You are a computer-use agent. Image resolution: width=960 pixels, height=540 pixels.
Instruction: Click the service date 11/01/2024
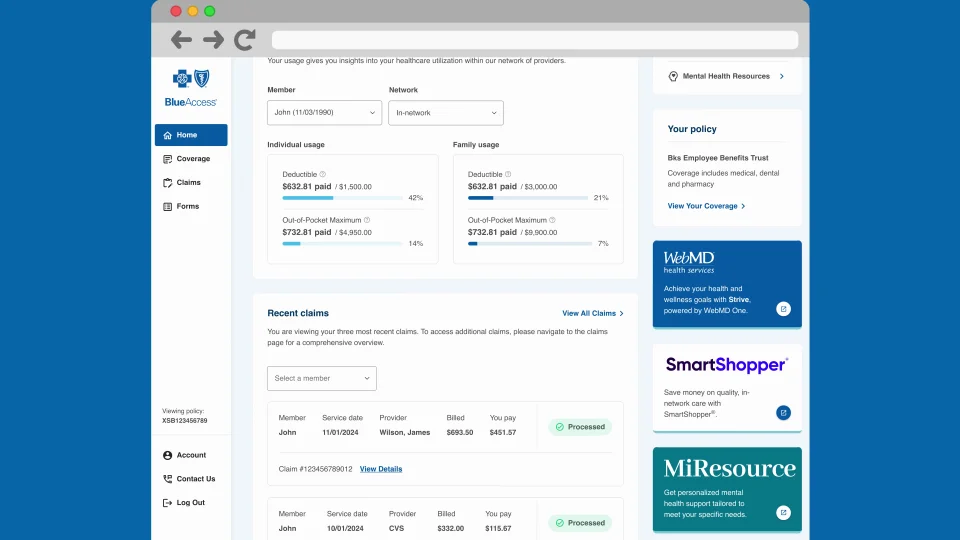340,432
